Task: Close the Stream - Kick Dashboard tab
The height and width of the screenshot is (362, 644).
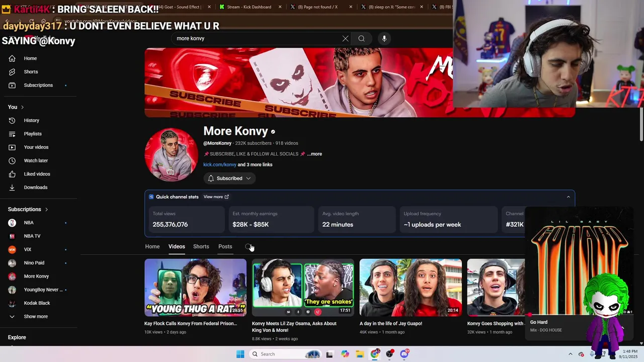Action: [280, 7]
